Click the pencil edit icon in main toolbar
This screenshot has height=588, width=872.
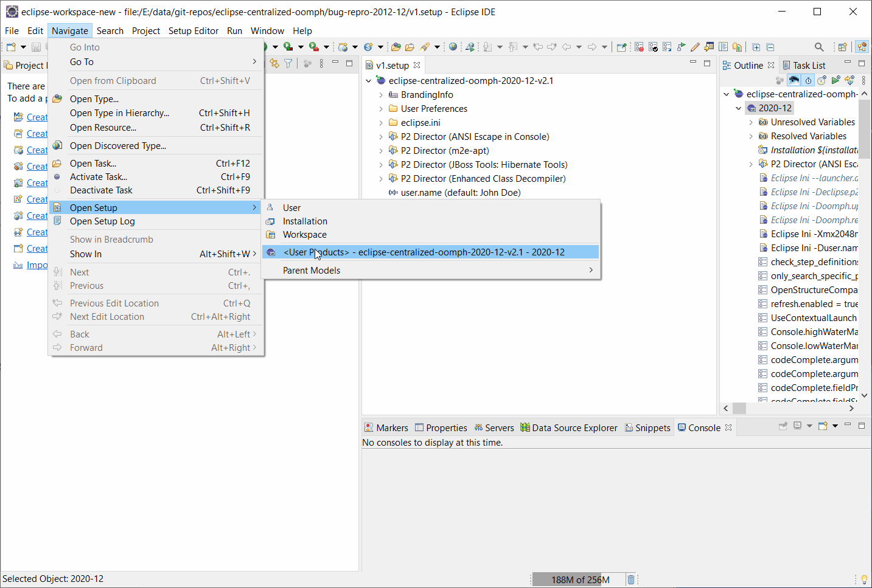(695, 47)
